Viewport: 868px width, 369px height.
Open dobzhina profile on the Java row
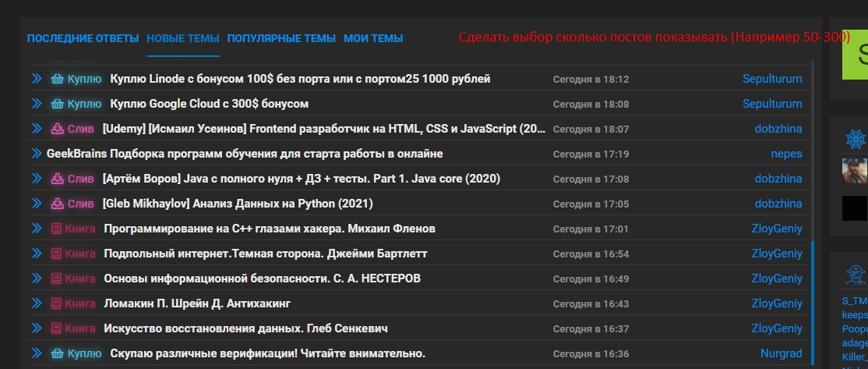pos(778,179)
